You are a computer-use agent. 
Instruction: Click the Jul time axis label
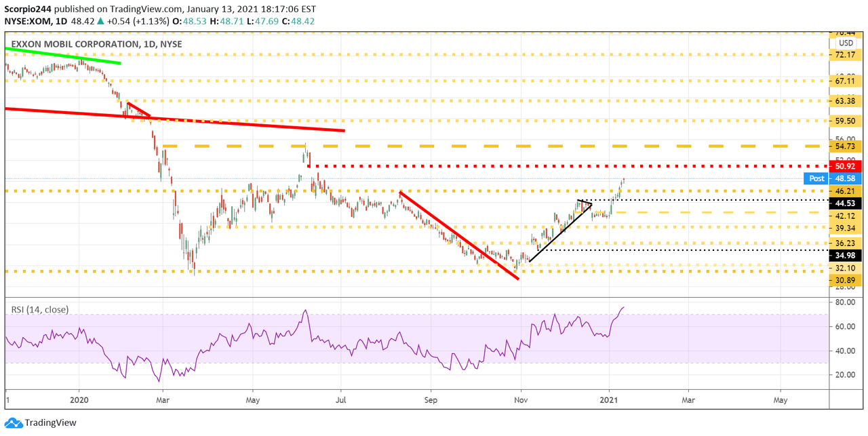pos(341,400)
